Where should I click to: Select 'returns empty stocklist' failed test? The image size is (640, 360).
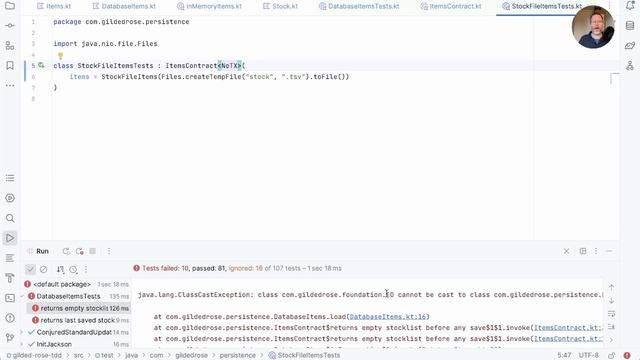[79, 308]
